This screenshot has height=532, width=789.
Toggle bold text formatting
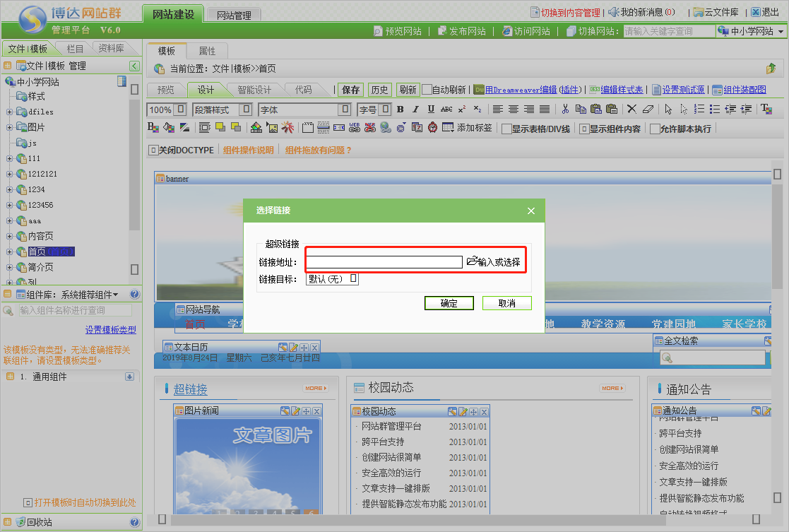click(400, 110)
